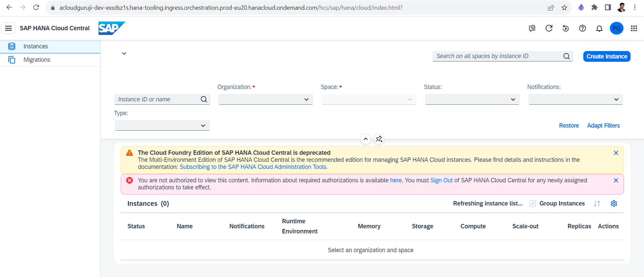Click the feedback icon in header
This screenshot has width=644, height=277.
click(x=532, y=28)
